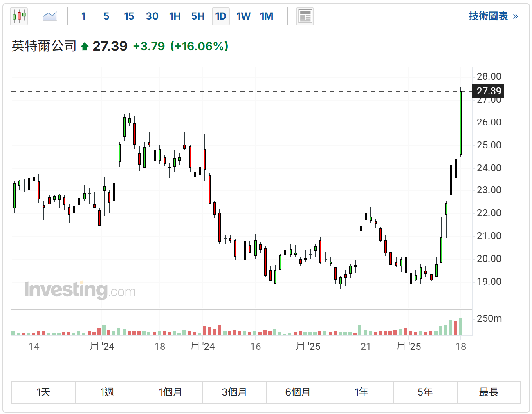Show the 6個月 range
This screenshot has width=532, height=414.
(x=298, y=392)
